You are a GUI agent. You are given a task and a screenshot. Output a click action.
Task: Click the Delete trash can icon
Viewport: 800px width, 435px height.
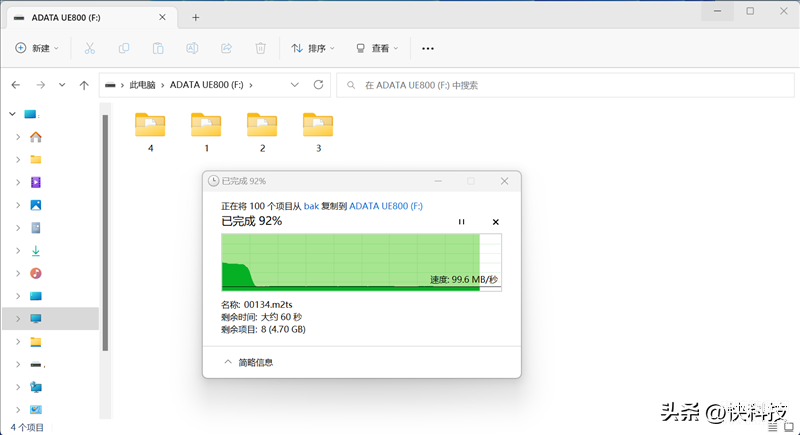261,48
